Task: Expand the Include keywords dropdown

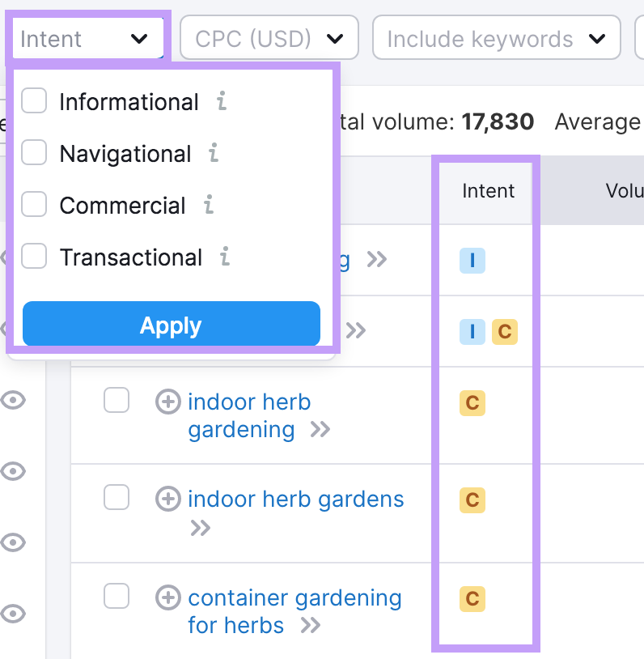Action: click(495, 37)
